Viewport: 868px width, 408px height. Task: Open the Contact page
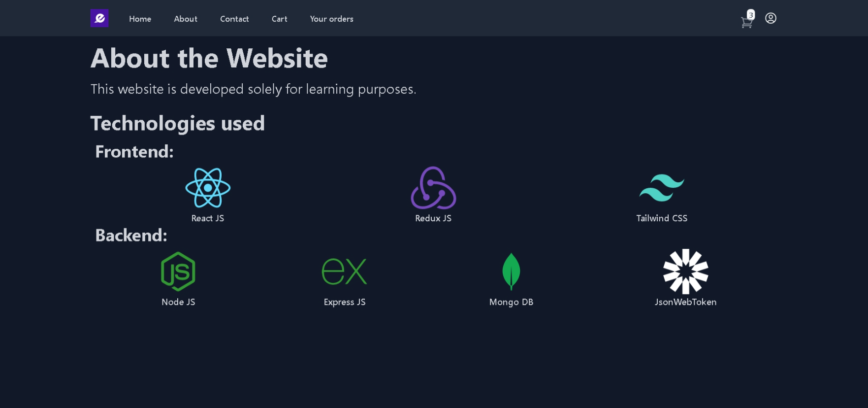tap(234, 19)
